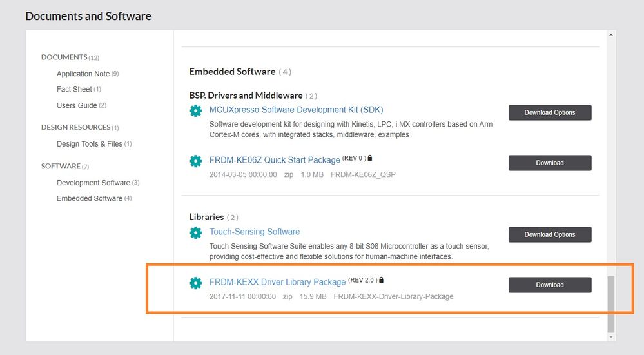This screenshot has height=355, width=644.
Task: Click lock icon next to FRDM-KE06Z Quick Start REV 0
Action: coord(370,158)
